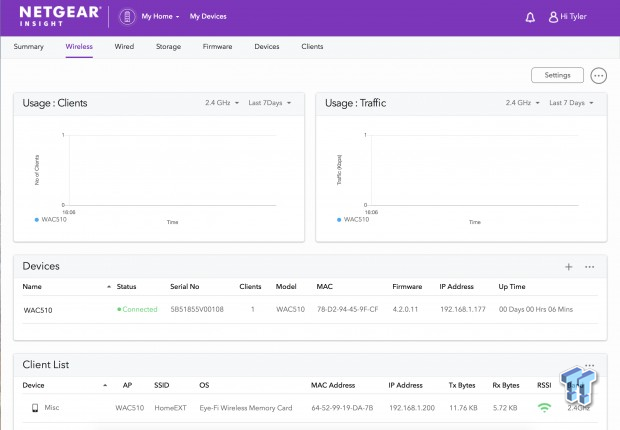Click the Hi Tyler account label
620x430 pixels.
pos(573,17)
